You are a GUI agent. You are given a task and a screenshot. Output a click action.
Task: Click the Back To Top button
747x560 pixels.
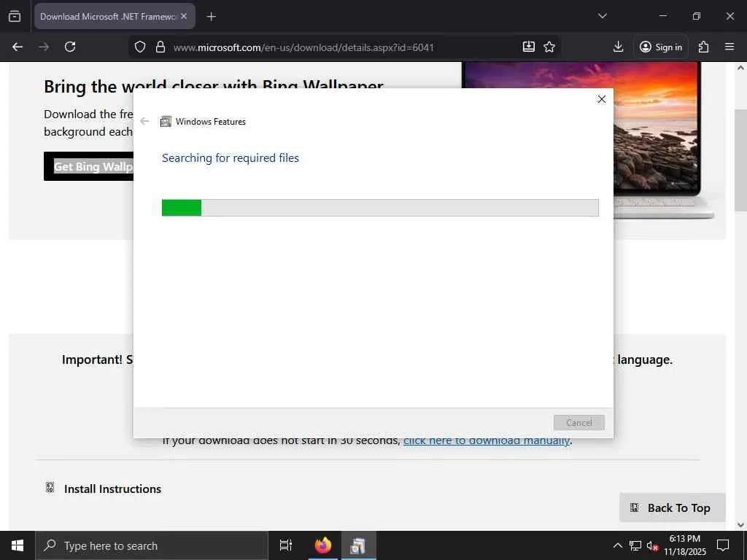(x=672, y=507)
